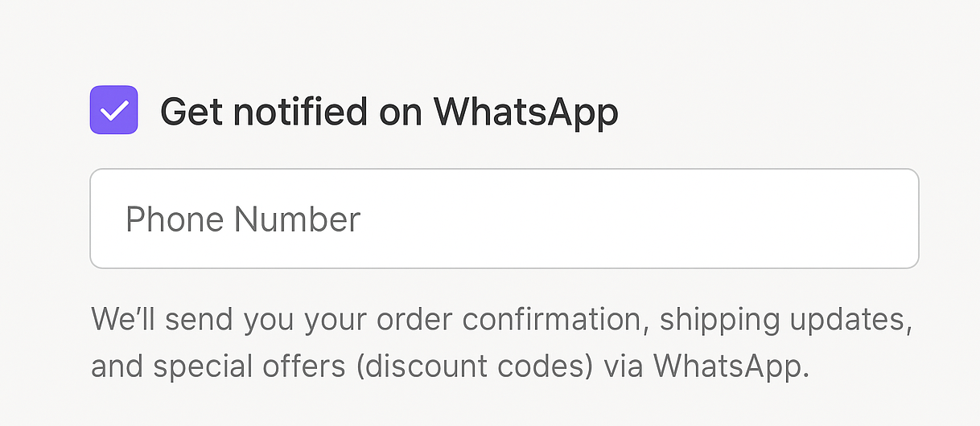Toggle the purple WhatsApp notification checkbox
Screen dimensions: 980x426
tap(113, 110)
